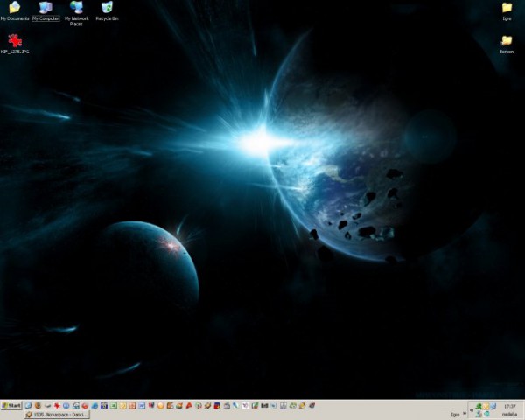The width and height of the screenshot is (525, 420).
Task: Launch the blue Word quick launch icon
Action: click(x=141, y=406)
